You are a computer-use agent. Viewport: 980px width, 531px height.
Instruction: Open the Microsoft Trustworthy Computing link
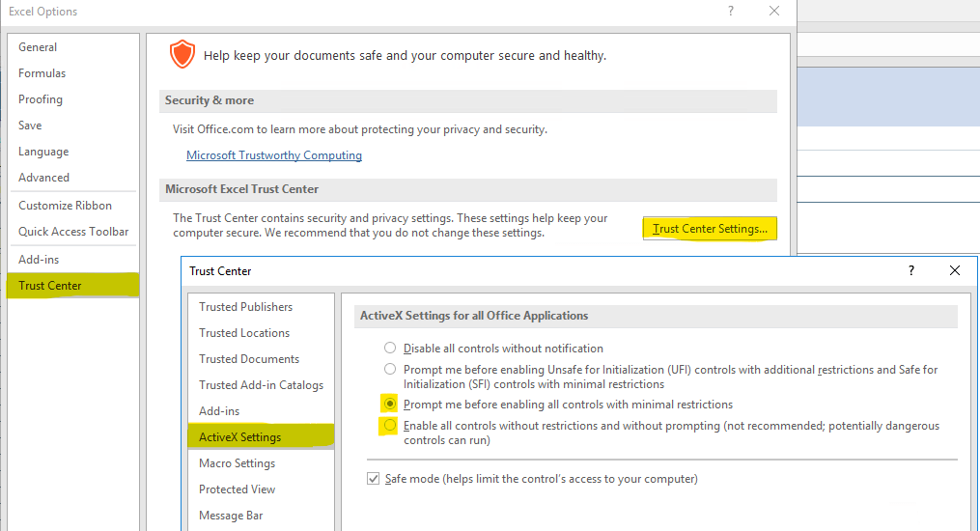(274, 154)
